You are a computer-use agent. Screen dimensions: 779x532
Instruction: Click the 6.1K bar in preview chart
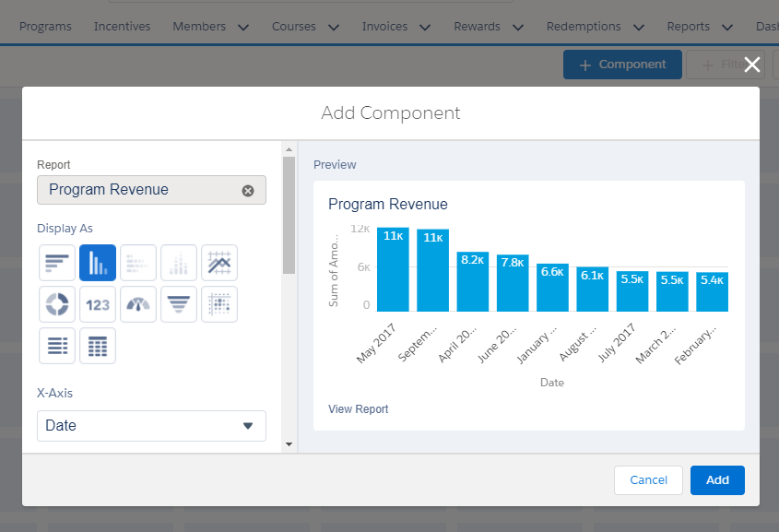point(592,290)
